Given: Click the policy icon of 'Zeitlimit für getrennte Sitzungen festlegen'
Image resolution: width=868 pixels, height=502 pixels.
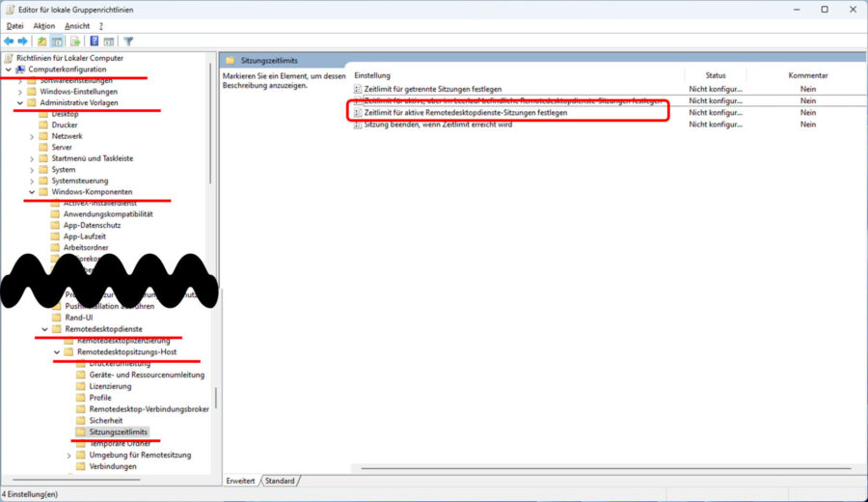Looking at the screenshot, I should point(358,89).
